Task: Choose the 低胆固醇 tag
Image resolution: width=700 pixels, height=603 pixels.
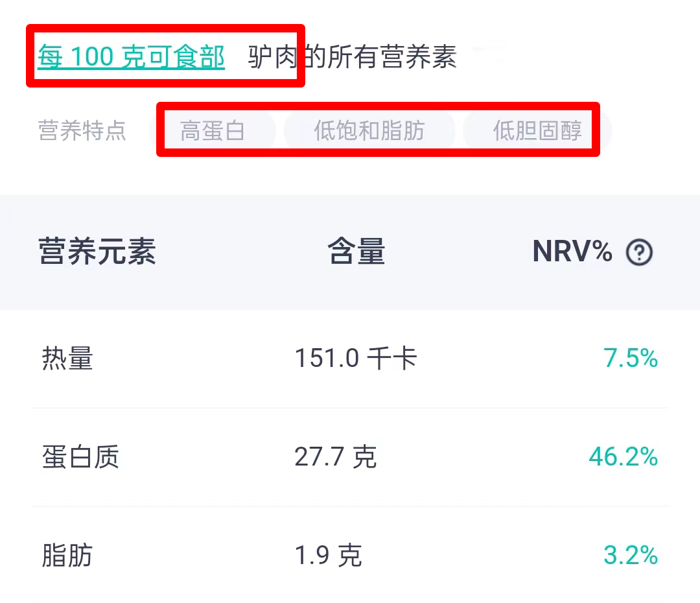Action: [537, 131]
